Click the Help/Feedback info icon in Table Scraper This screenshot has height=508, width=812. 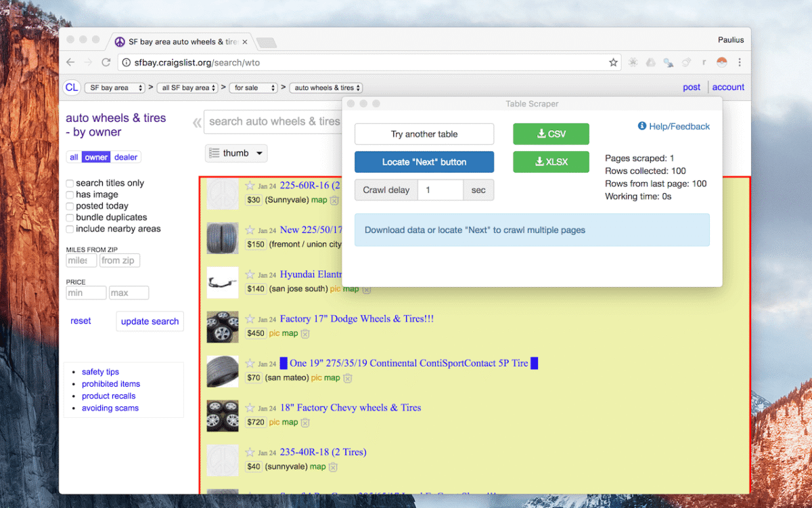pos(641,126)
